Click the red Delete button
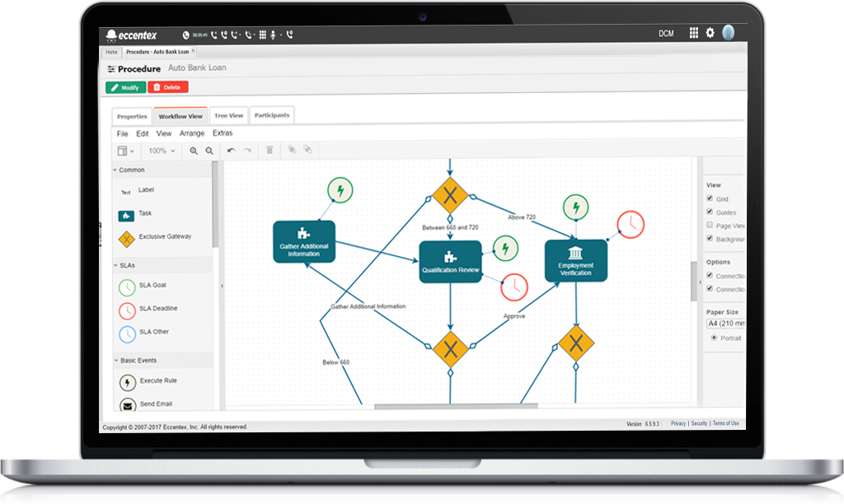The image size is (844, 504). coord(168,87)
